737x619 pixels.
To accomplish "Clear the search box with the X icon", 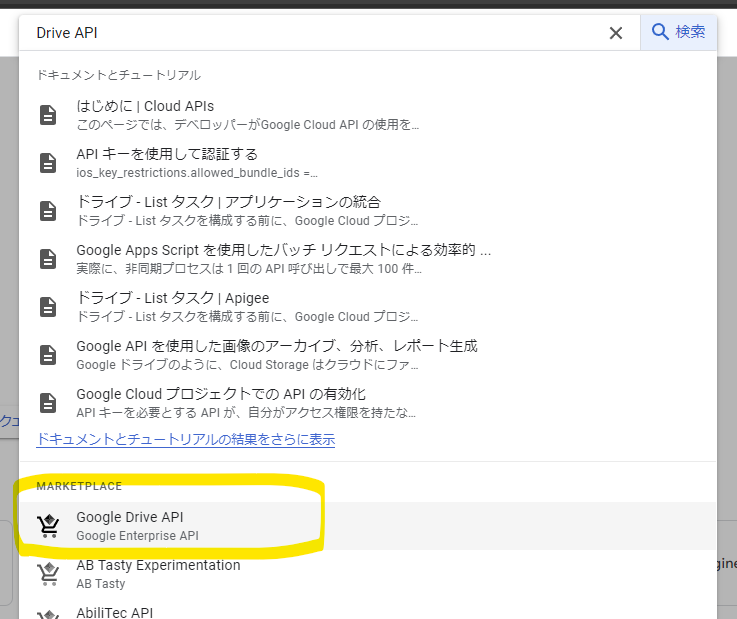I will point(616,33).
